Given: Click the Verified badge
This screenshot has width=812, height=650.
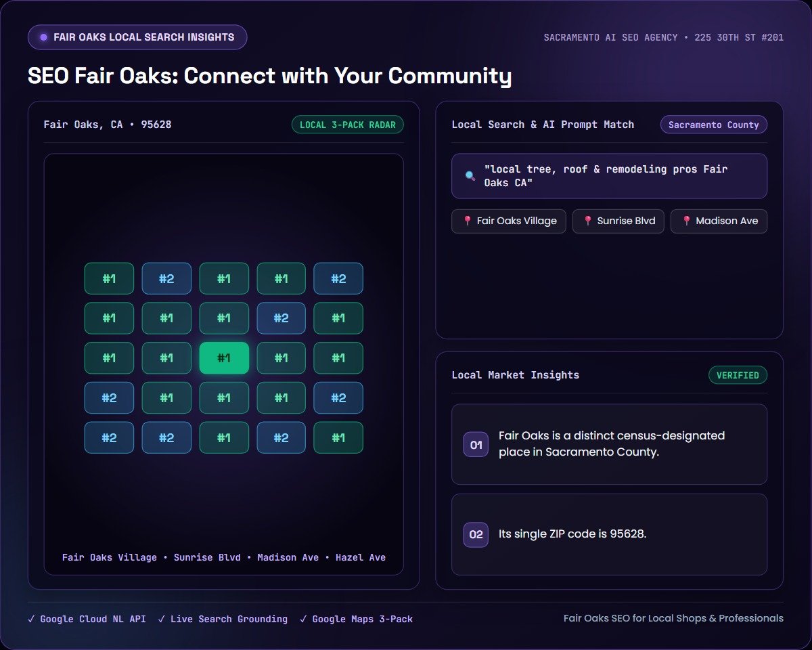Looking at the screenshot, I should coord(738,375).
